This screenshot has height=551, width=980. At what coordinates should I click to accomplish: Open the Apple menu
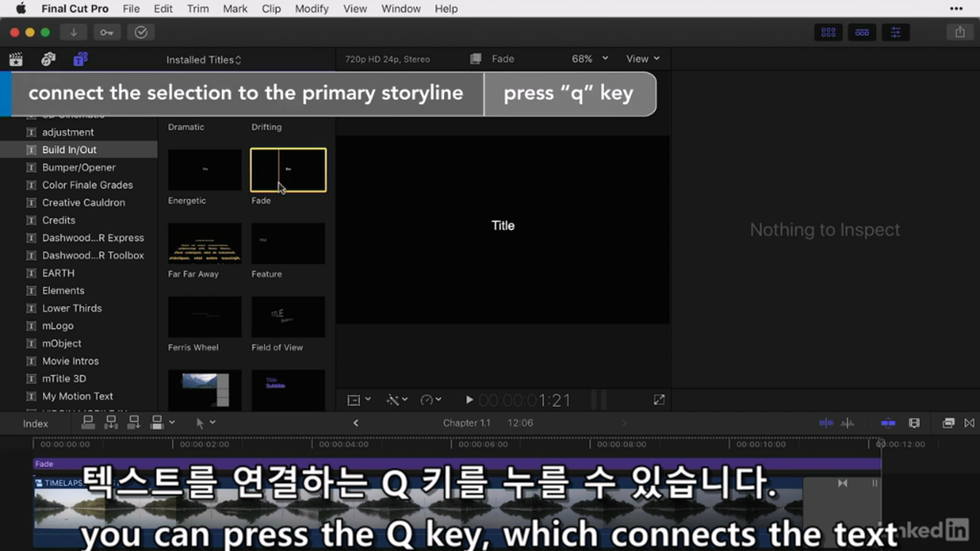click(x=21, y=8)
